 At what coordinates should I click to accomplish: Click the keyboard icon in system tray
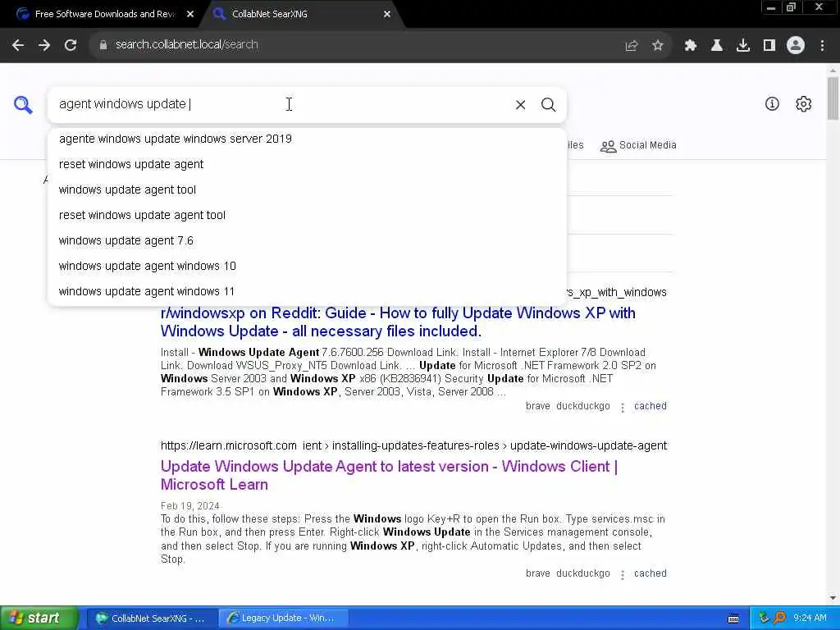733,619
